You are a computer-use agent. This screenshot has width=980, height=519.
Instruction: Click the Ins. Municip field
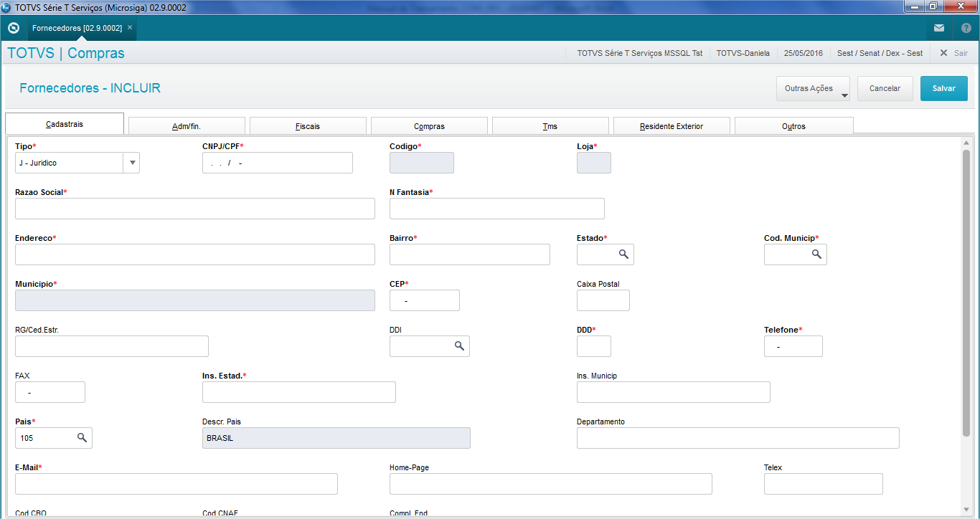(674, 392)
